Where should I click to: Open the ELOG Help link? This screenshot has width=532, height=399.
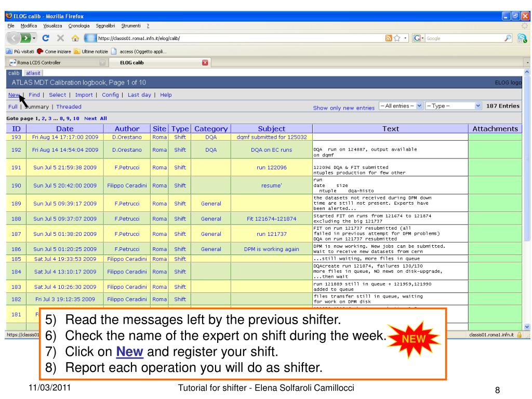(166, 95)
